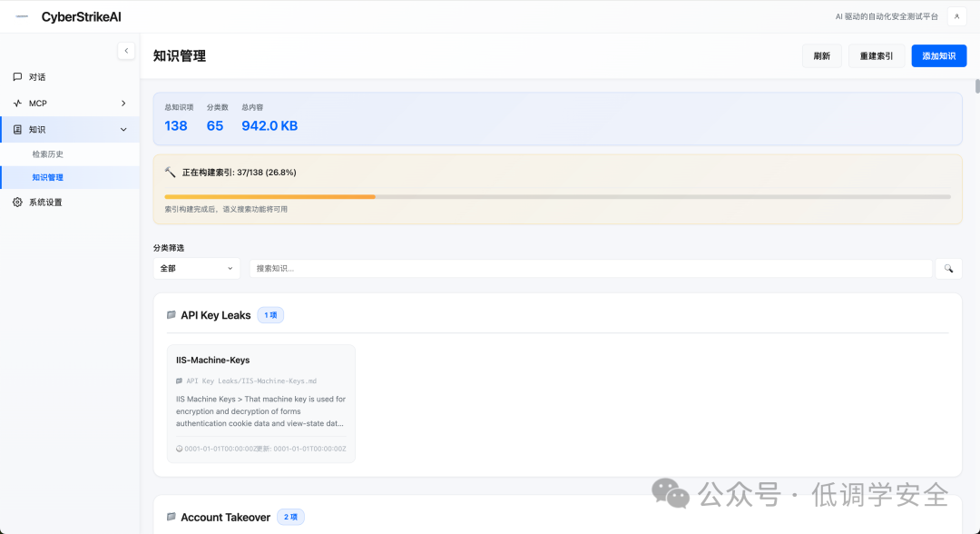Expand the MCP submenu arrow
The width and height of the screenshot is (980, 534).
pyautogui.click(x=123, y=104)
